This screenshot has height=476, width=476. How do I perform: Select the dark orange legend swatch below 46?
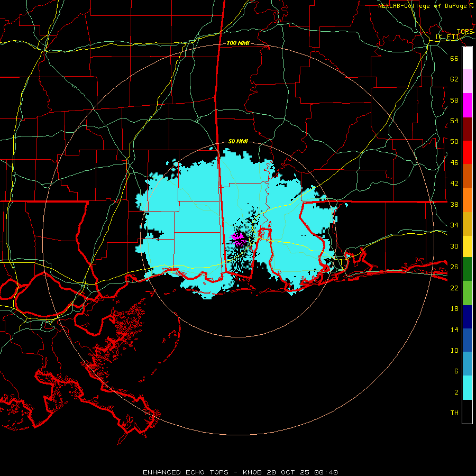[x=467, y=176]
